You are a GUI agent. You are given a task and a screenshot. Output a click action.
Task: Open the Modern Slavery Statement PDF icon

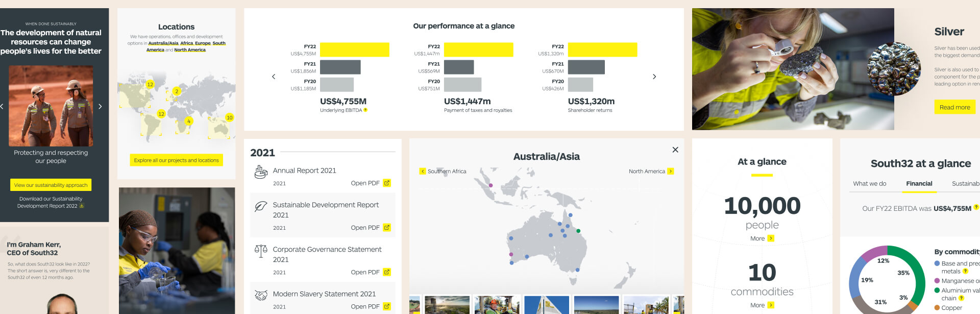pos(387,307)
